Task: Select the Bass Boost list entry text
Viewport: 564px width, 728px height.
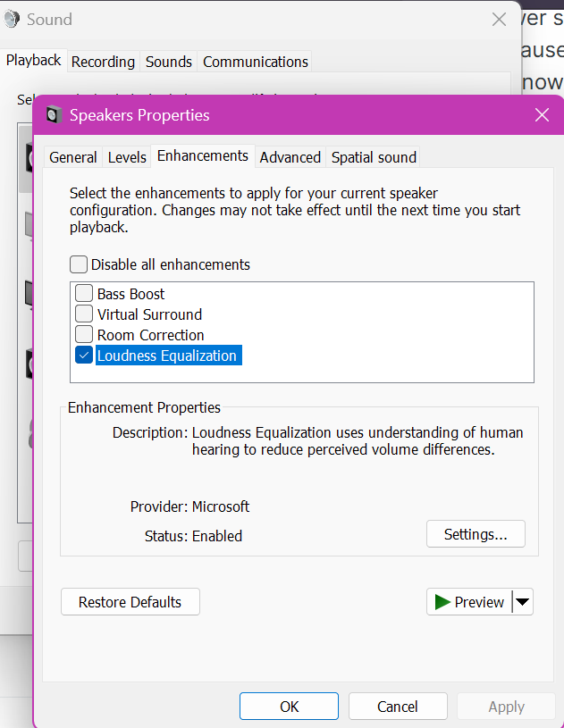Action: tap(131, 294)
